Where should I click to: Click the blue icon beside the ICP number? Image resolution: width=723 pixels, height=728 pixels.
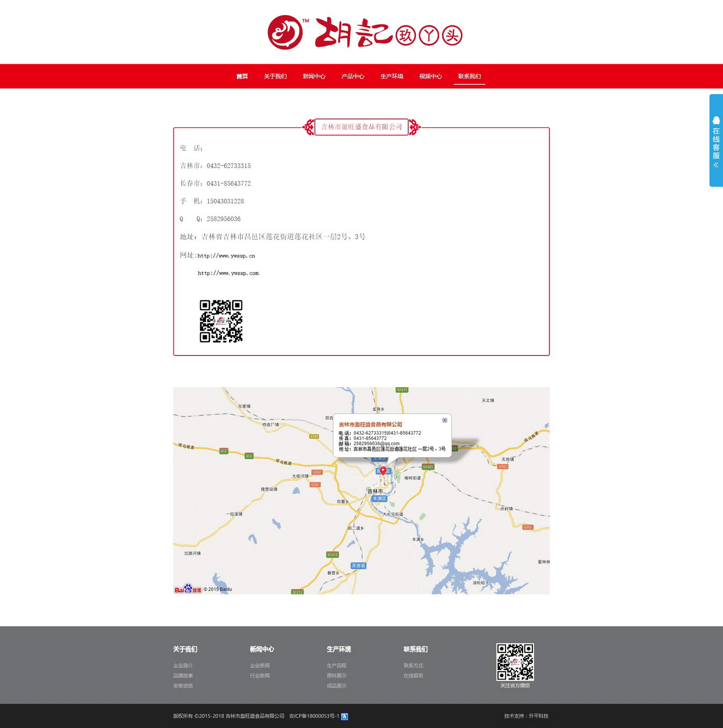tap(344, 716)
